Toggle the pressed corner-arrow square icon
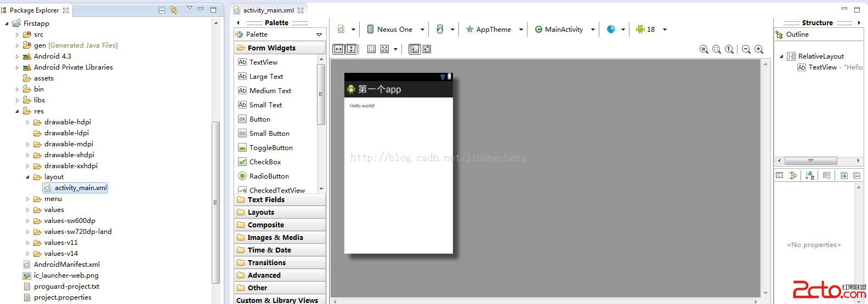The height and width of the screenshot is (304, 868). point(415,49)
